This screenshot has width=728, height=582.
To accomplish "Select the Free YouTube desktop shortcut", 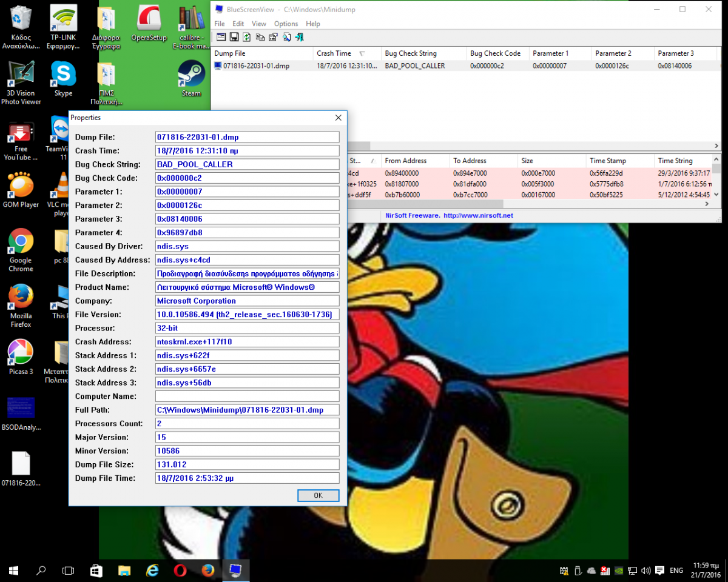I will pos(21,141).
